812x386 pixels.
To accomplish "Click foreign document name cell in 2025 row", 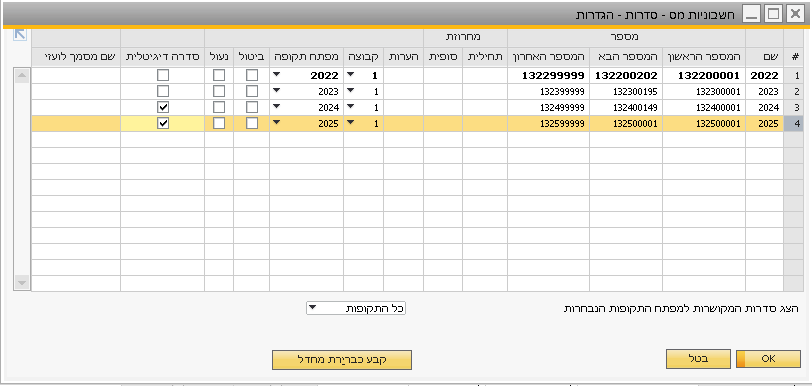I will coord(76,123).
